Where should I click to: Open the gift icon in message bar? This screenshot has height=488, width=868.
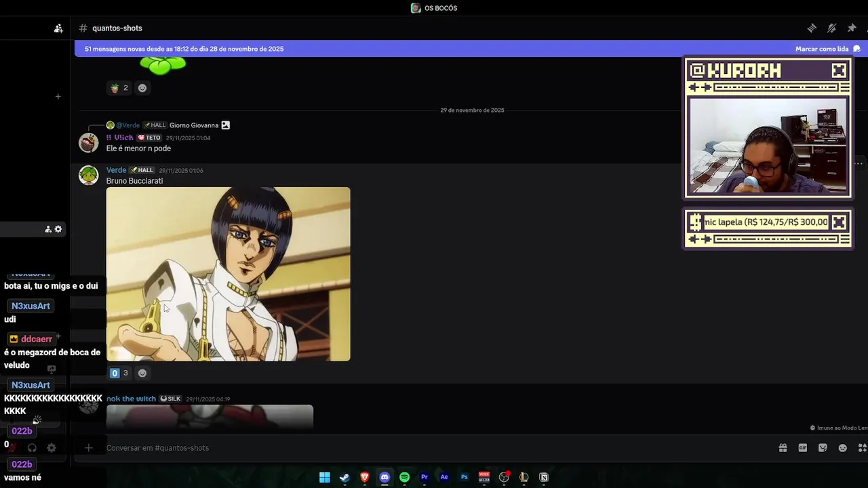(x=783, y=448)
